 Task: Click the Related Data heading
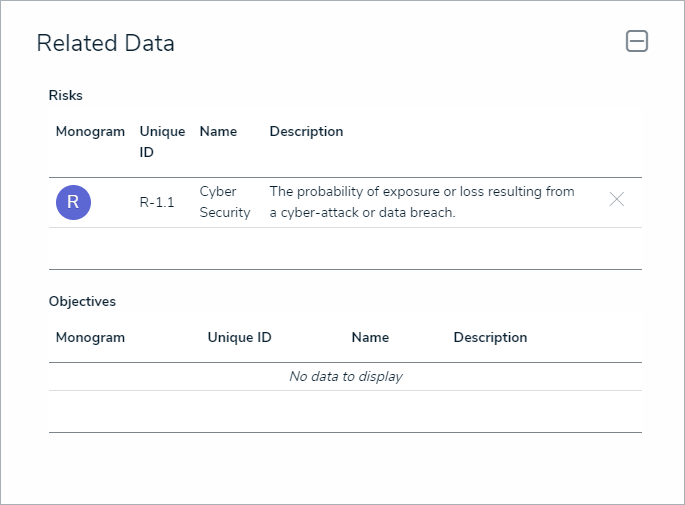click(x=105, y=43)
